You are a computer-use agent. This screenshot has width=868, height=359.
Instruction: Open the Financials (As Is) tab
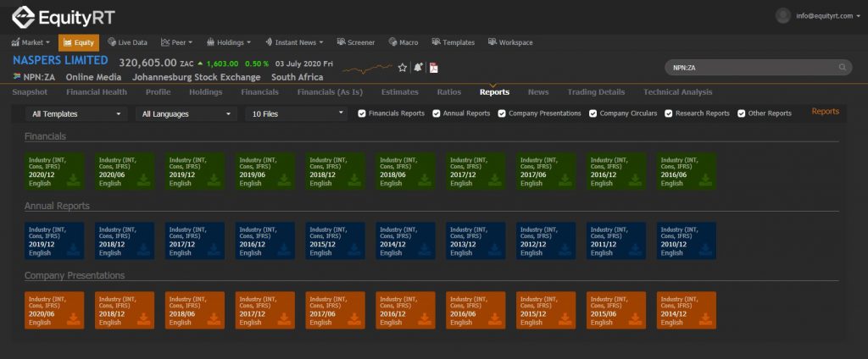point(330,92)
